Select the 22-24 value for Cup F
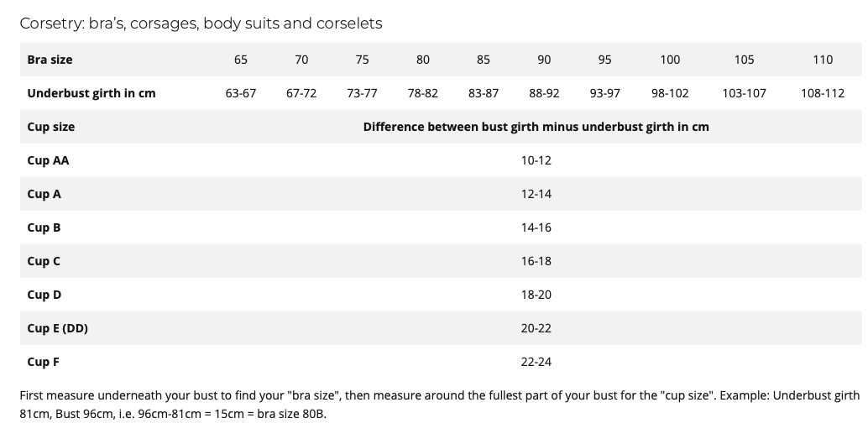Image resolution: width=868 pixels, height=439 pixels. (536, 362)
